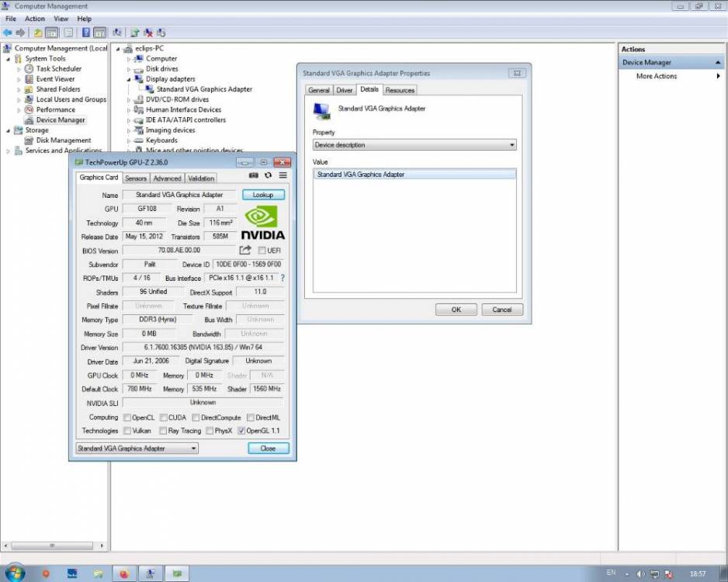Click the volume speaker tray icon
This screenshot has height=582, width=728.
click(641, 574)
